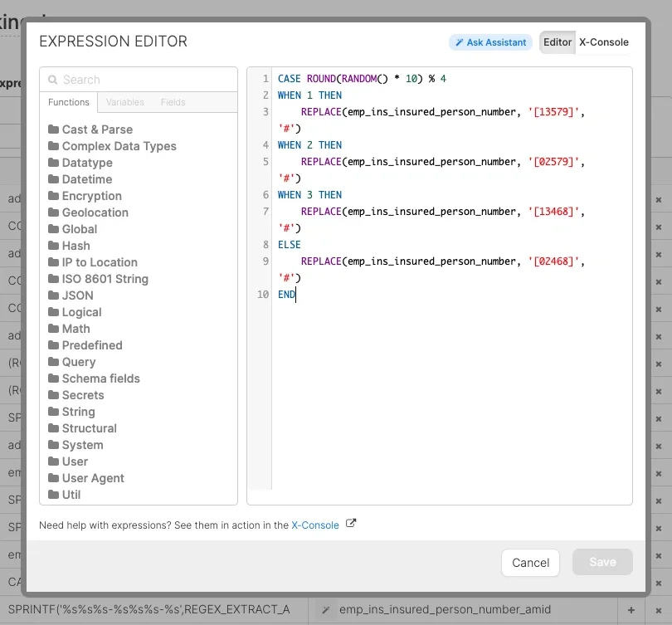672x625 pixels.
Task: Remove the bottom background row with X icon
Action: (x=658, y=610)
